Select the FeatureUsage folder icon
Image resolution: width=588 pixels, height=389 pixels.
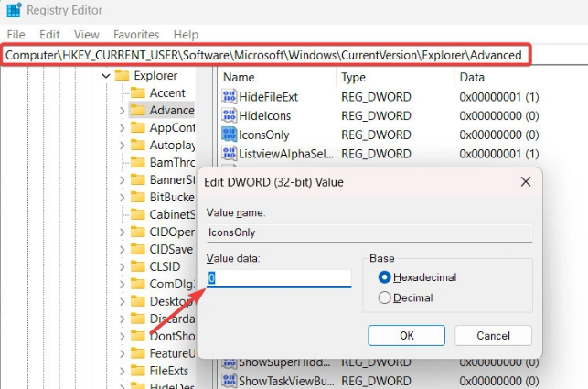(x=137, y=353)
